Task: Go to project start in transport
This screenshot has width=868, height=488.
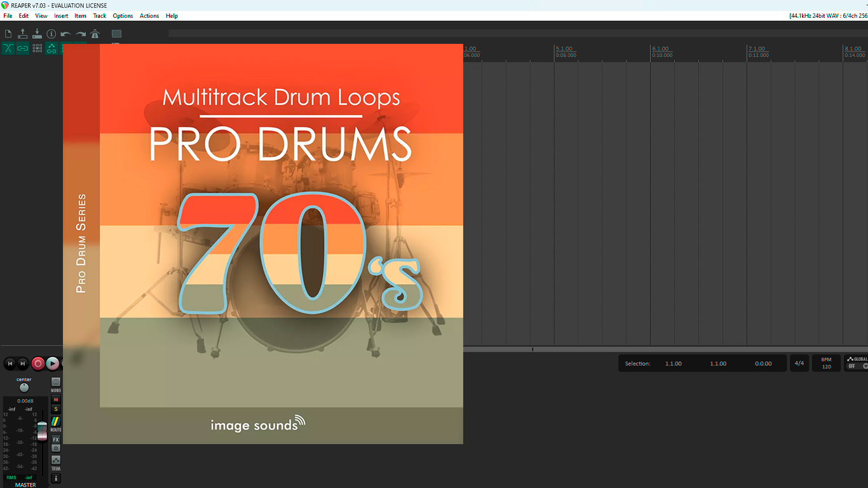Action: pyautogui.click(x=10, y=363)
